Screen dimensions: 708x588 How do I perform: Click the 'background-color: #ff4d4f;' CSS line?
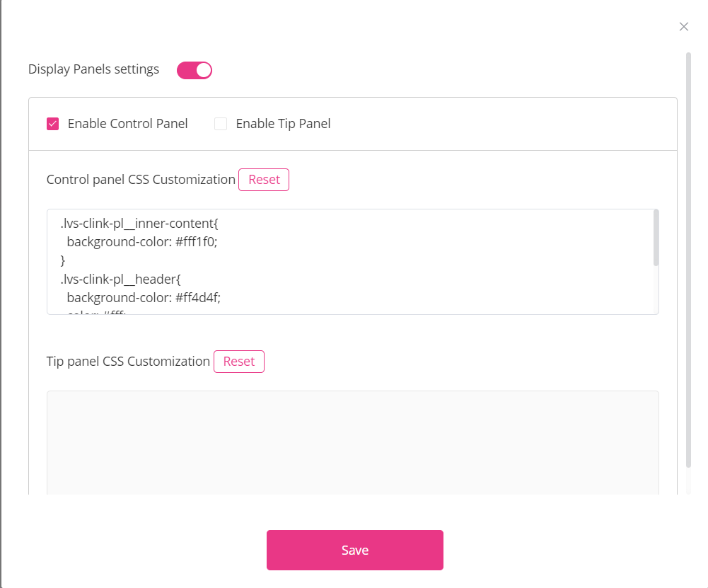point(144,298)
